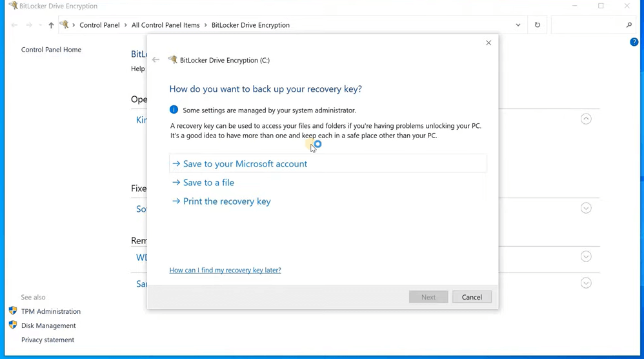Open Control Panel Home link
This screenshot has width=644, height=359.
(52, 50)
